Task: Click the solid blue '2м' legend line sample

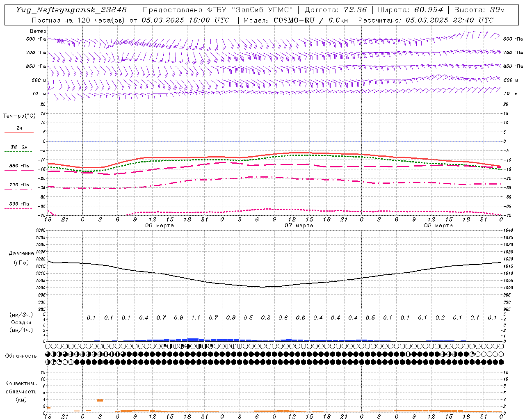Action: (x=19, y=132)
